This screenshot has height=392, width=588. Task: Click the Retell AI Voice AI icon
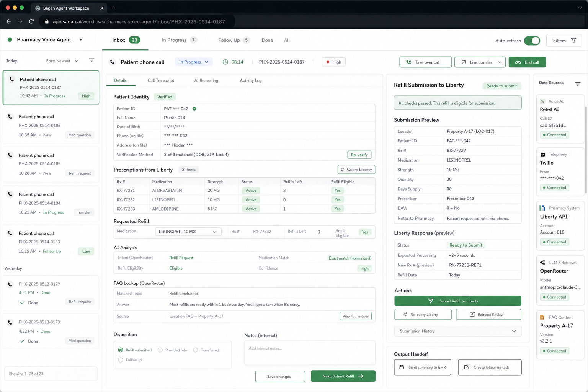[542, 101]
